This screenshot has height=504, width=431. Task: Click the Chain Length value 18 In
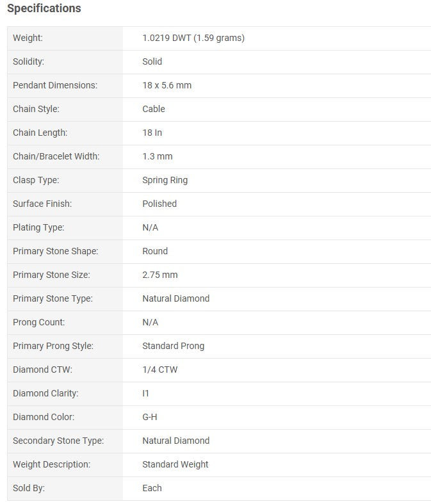(x=152, y=133)
